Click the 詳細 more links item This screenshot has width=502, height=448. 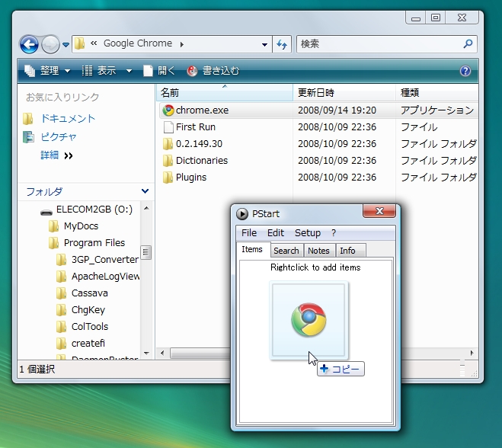point(56,155)
